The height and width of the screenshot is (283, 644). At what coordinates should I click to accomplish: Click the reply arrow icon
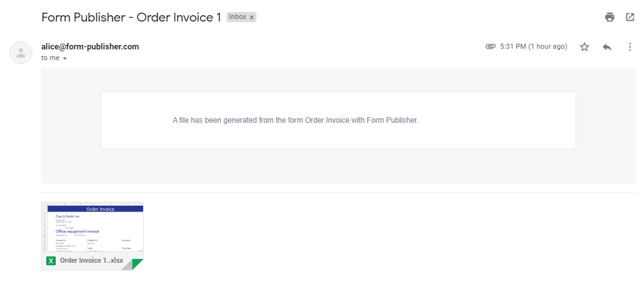(x=607, y=47)
